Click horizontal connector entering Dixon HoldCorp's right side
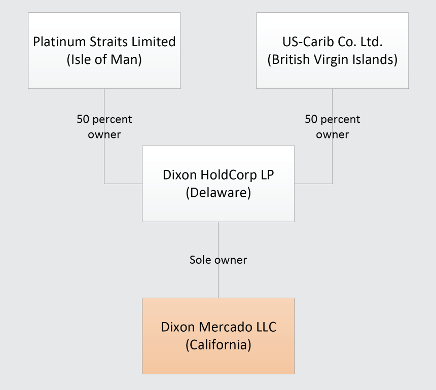Image resolution: width=436 pixels, height=390 pixels. coord(314,183)
